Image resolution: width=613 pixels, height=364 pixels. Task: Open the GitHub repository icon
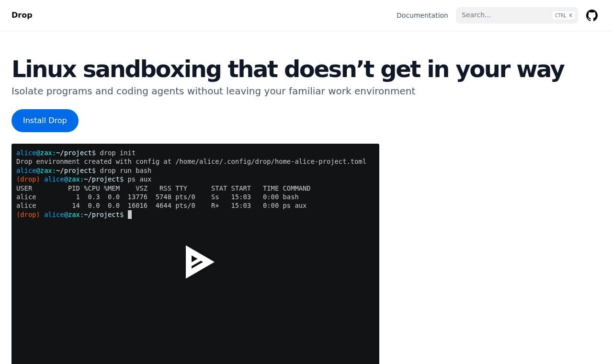point(592,15)
